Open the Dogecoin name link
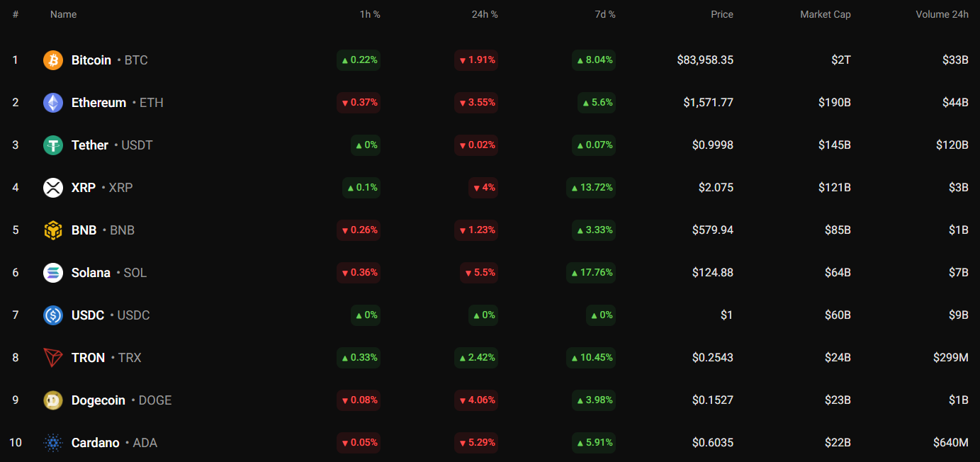Viewport: 980px width, 462px height. [x=98, y=400]
